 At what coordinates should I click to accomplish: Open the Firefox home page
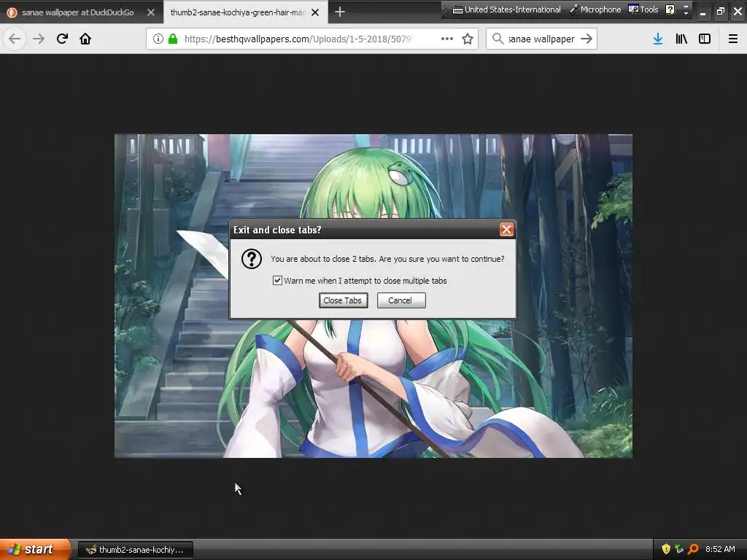click(85, 39)
